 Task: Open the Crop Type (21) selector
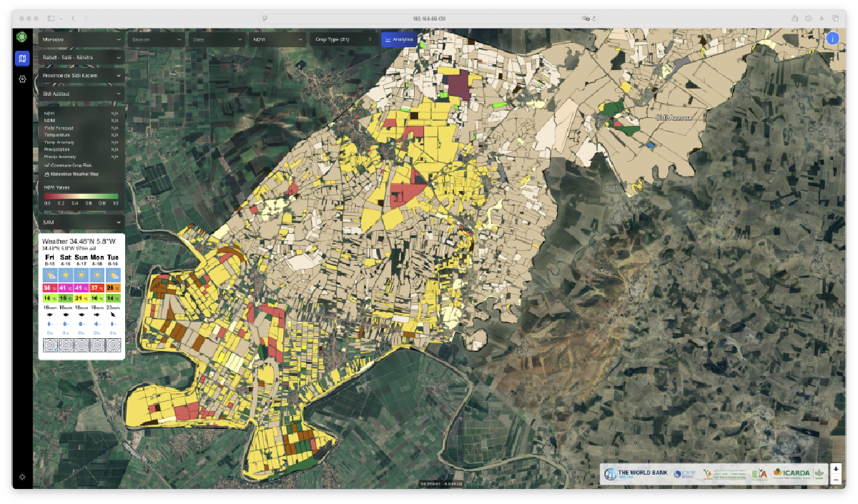(x=342, y=39)
